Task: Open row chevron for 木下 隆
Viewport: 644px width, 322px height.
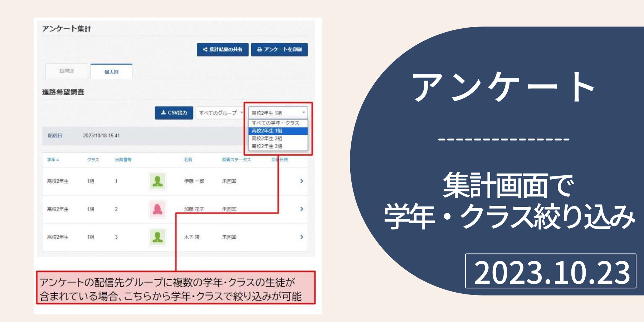Action: [302, 237]
